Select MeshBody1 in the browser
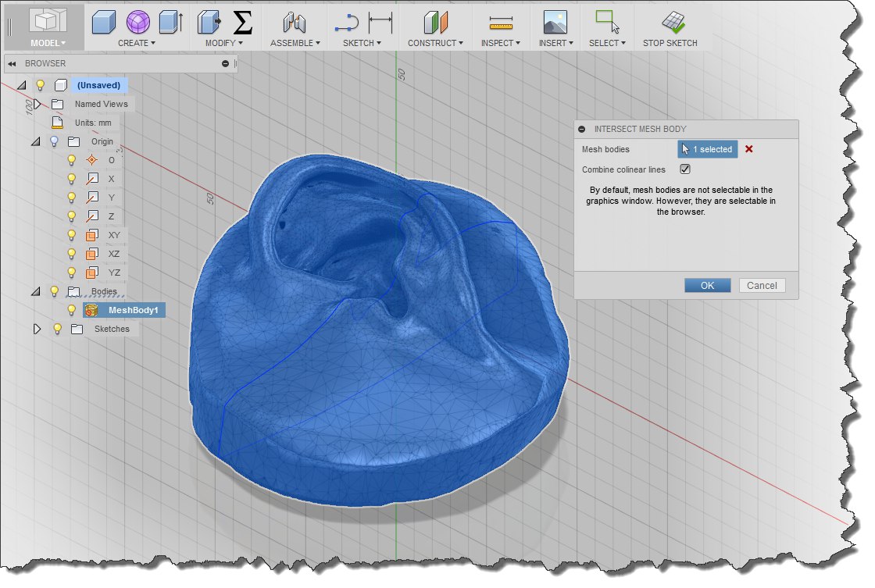The image size is (875, 588). pyautogui.click(x=133, y=310)
